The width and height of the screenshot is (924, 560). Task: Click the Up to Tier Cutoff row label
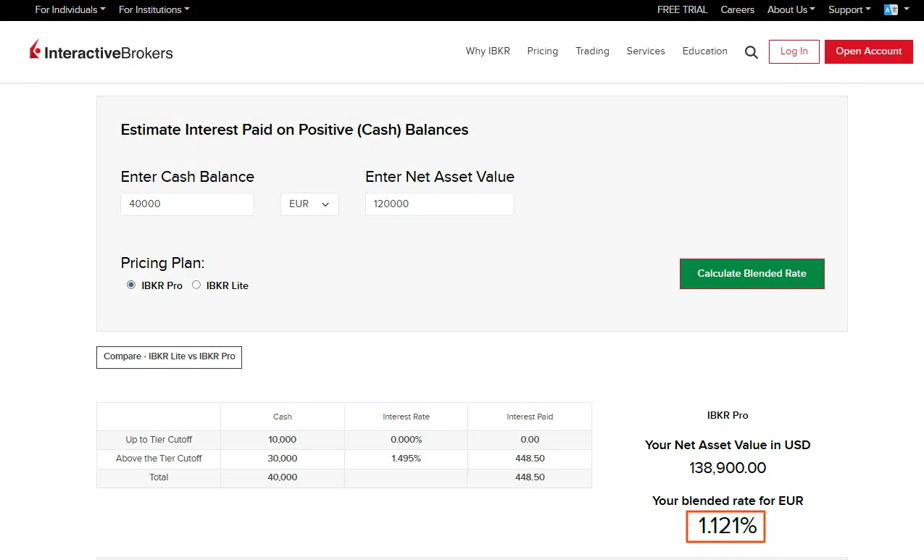(159, 440)
